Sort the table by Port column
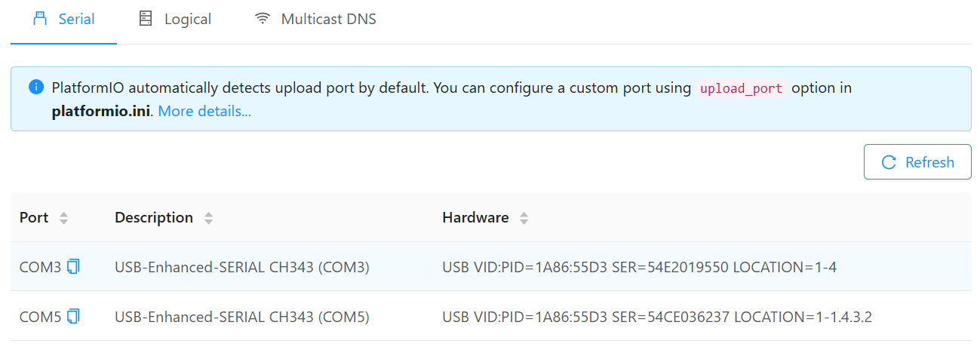The width and height of the screenshot is (980, 356). [63, 218]
